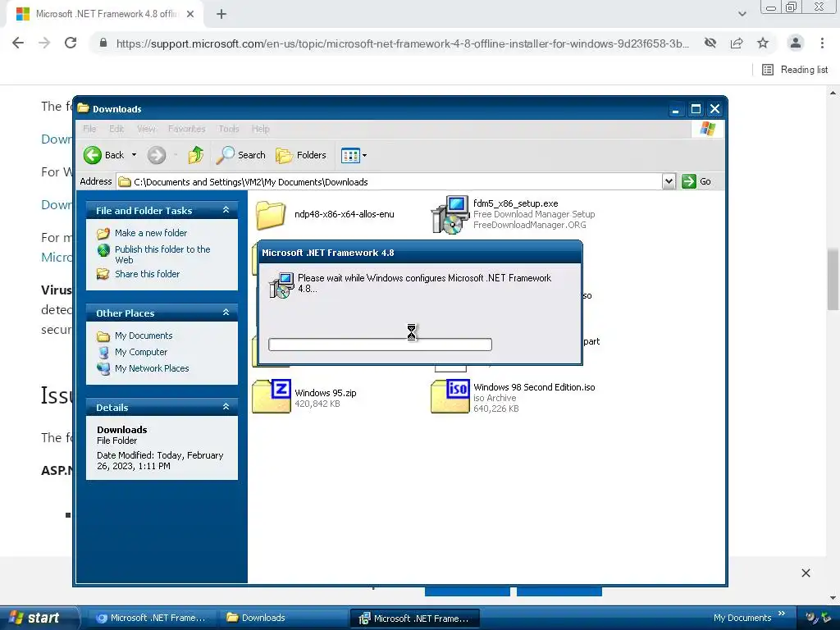Open the Views dropdown icon
Screen dimensions: 840x630
click(354, 155)
